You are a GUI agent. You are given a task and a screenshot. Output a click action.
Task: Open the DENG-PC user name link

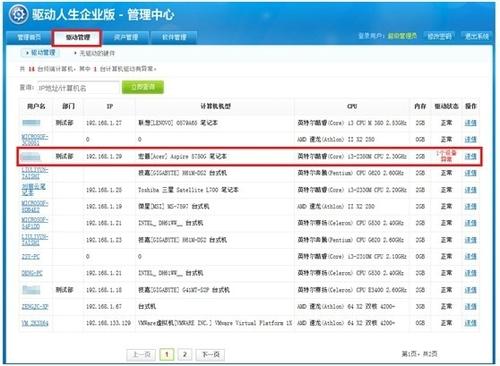click(32, 273)
